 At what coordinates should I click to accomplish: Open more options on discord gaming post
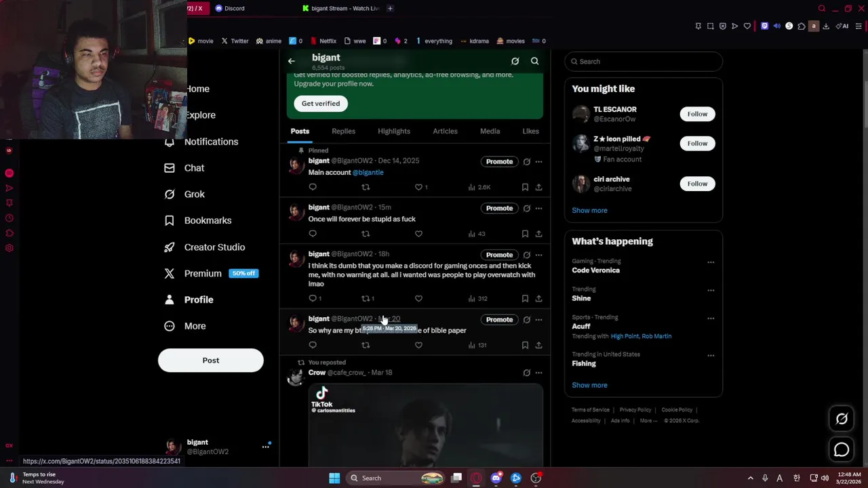538,255
